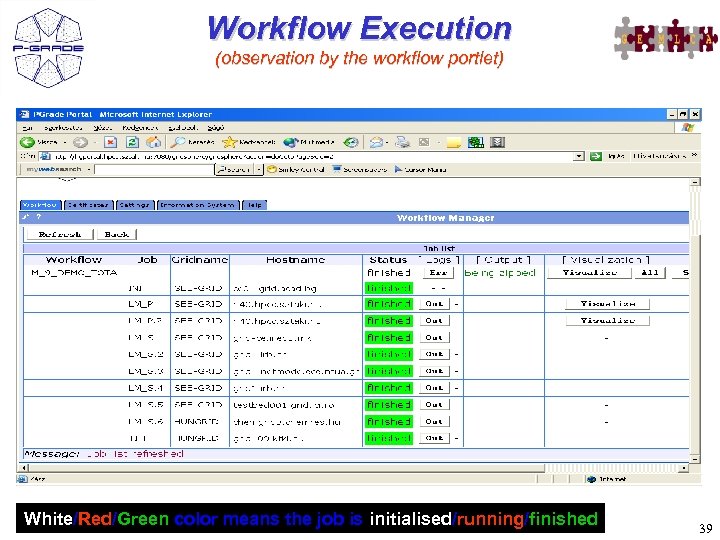Expand the Links toolbar chevron
This screenshot has height=540, width=720.
[694, 156]
